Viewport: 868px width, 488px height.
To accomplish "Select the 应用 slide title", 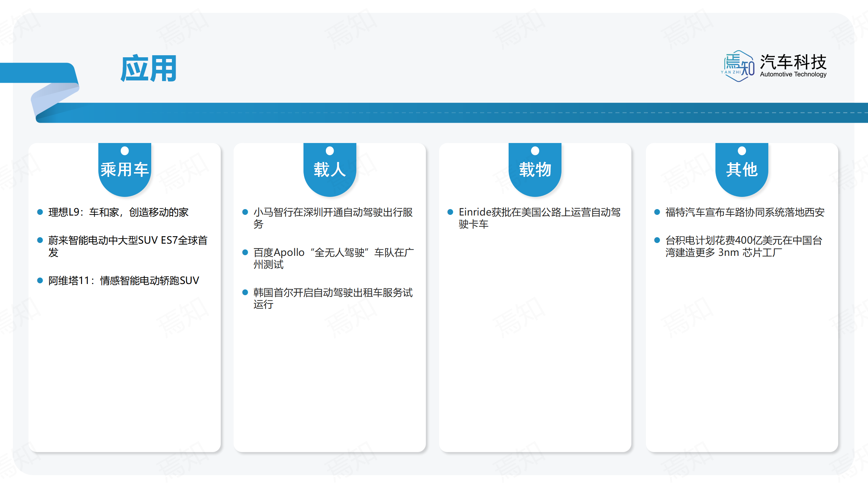I will coord(149,68).
